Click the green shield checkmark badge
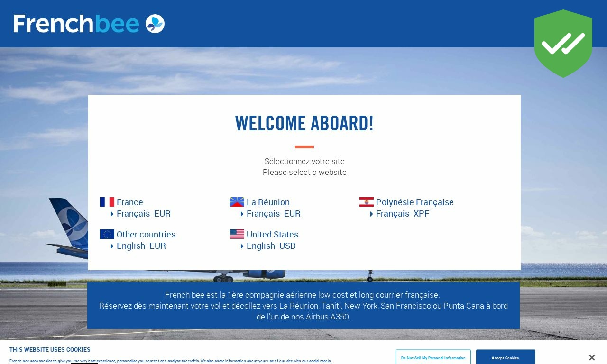This screenshot has height=364, width=607. point(563,44)
